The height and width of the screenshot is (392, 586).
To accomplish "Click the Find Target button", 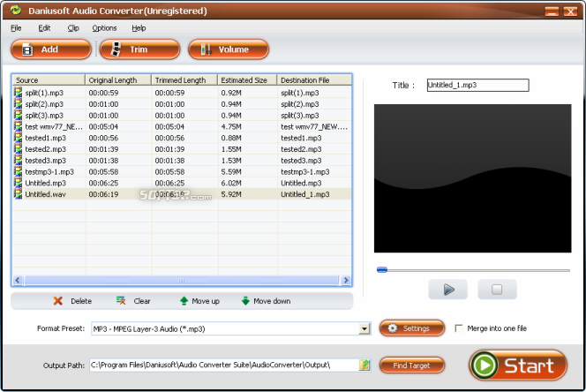I will pyautogui.click(x=412, y=366).
